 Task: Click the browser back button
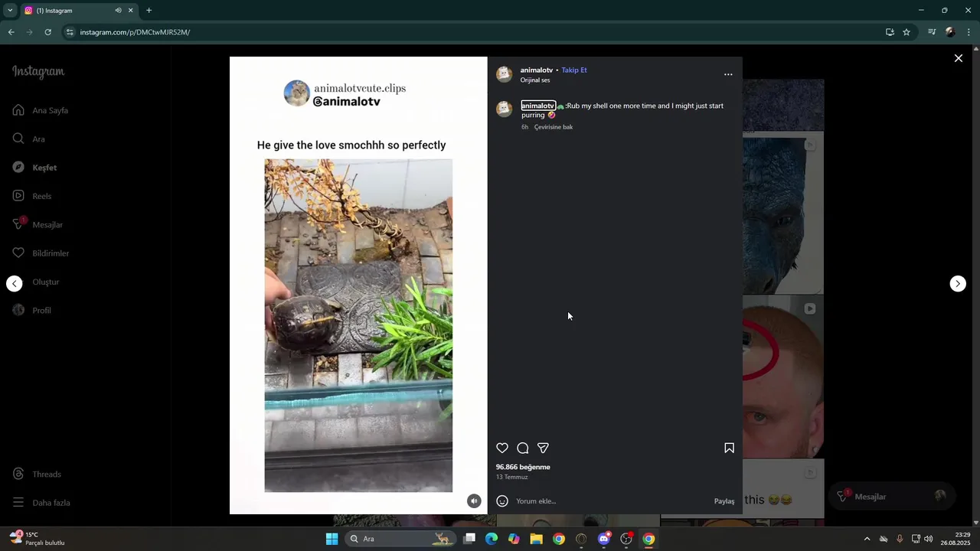[11, 32]
